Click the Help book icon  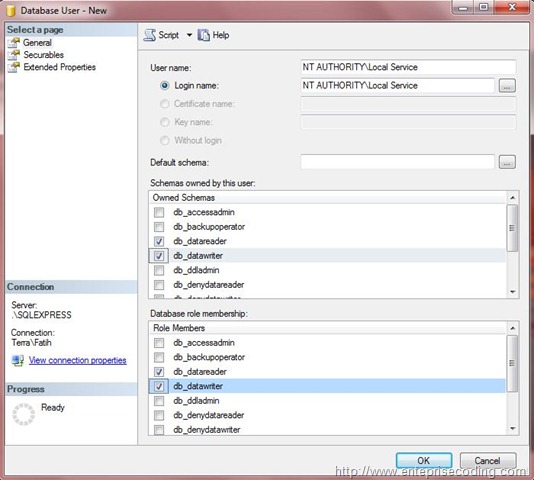(x=204, y=35)
